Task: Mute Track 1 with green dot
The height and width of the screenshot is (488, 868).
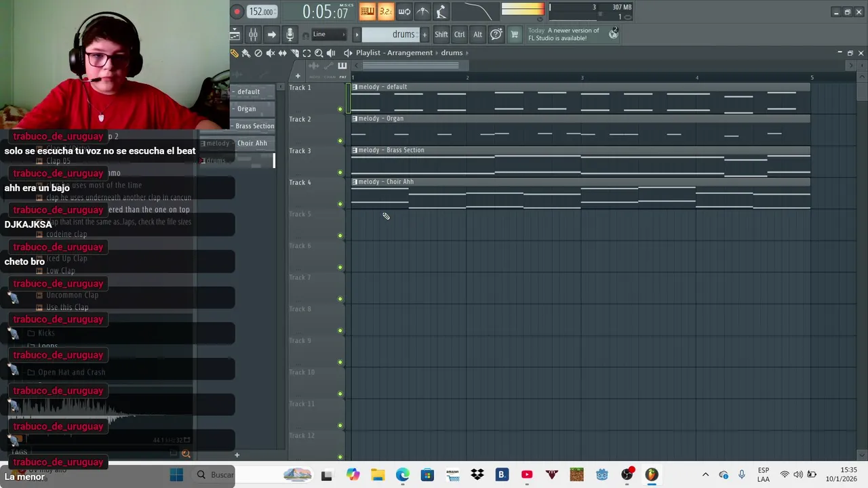Action: tap(340, 109)
